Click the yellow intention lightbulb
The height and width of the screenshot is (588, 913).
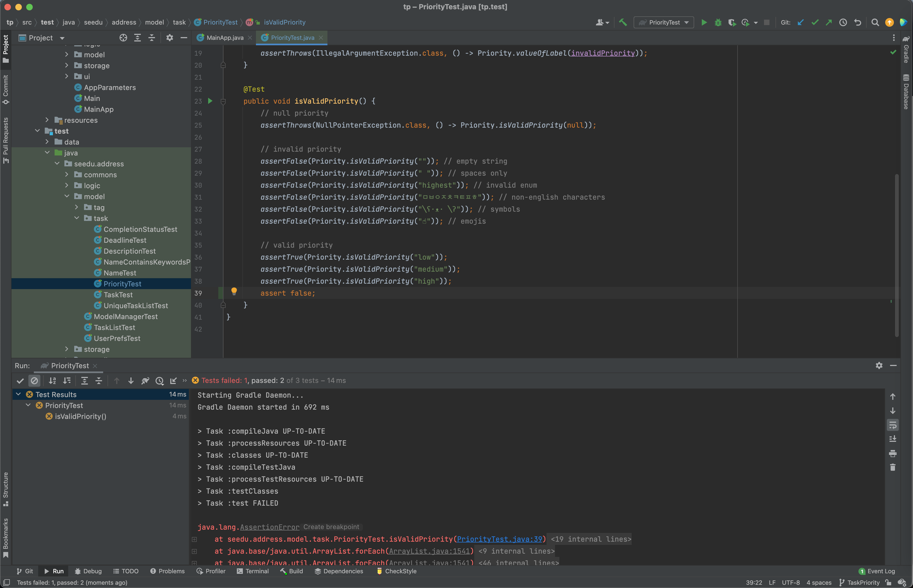234,292
